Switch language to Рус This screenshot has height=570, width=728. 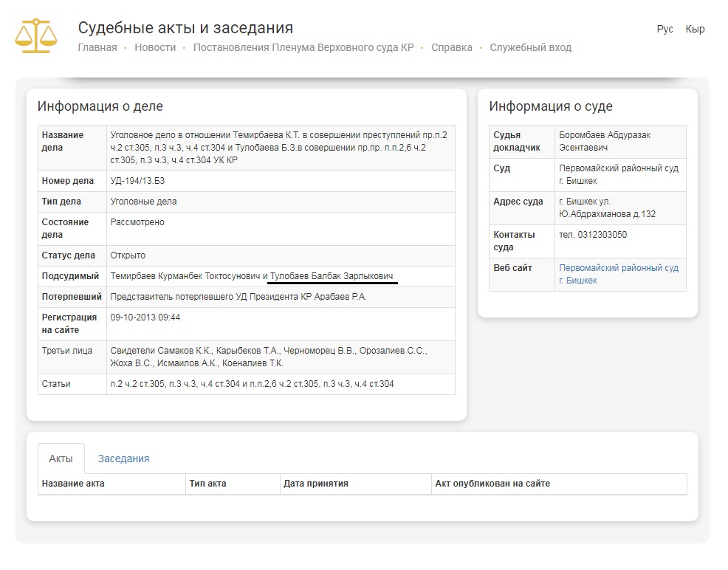665,30
